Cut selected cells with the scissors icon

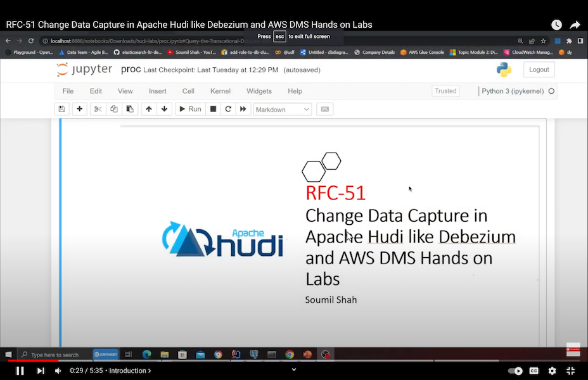point(98,109)
